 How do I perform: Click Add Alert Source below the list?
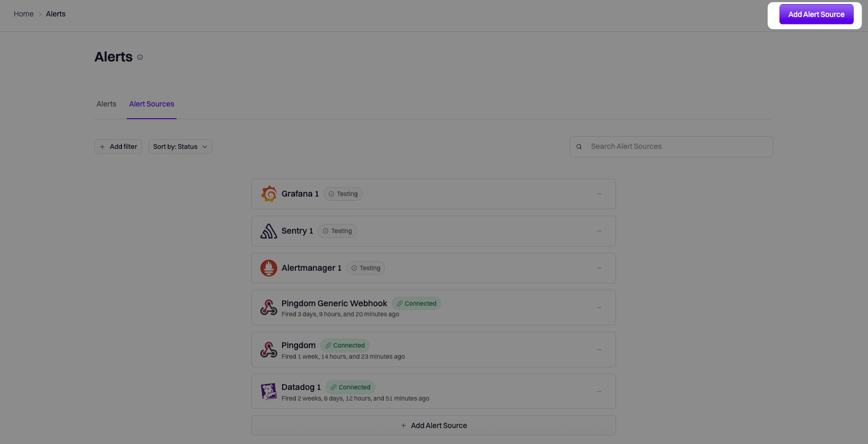click(434, 425)
